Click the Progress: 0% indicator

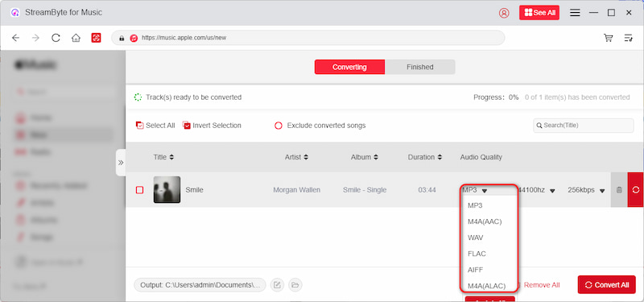point(496,97)
